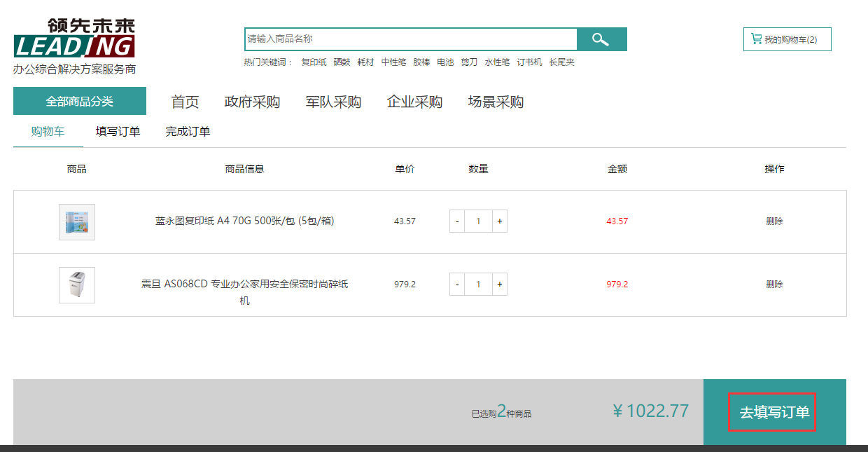868x452 pixels.
Task: Edit the shredder quantity input box
Action: (x=478, y=285)
